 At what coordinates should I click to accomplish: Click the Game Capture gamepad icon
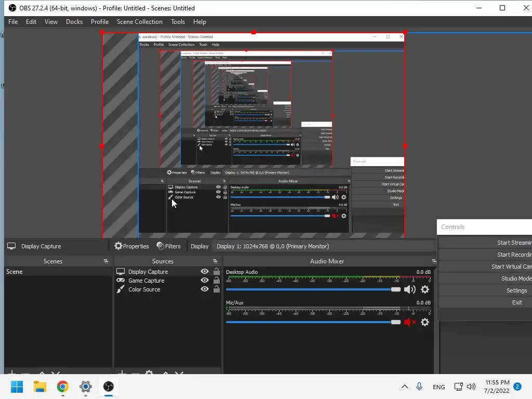[121, 280]
